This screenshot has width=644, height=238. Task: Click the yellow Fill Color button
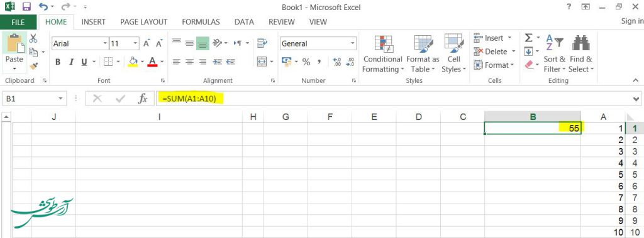click(133, 62)
